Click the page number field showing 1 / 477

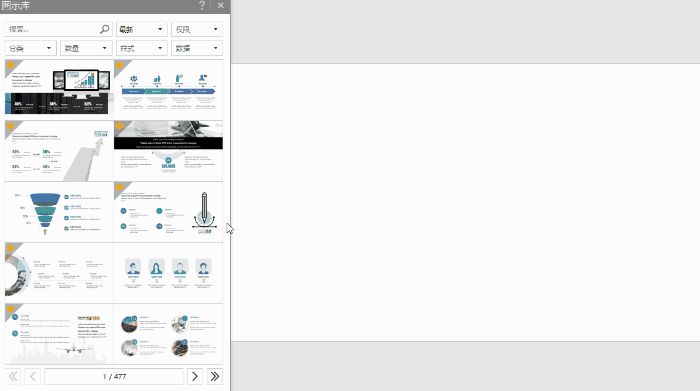(x=114, y=376)
